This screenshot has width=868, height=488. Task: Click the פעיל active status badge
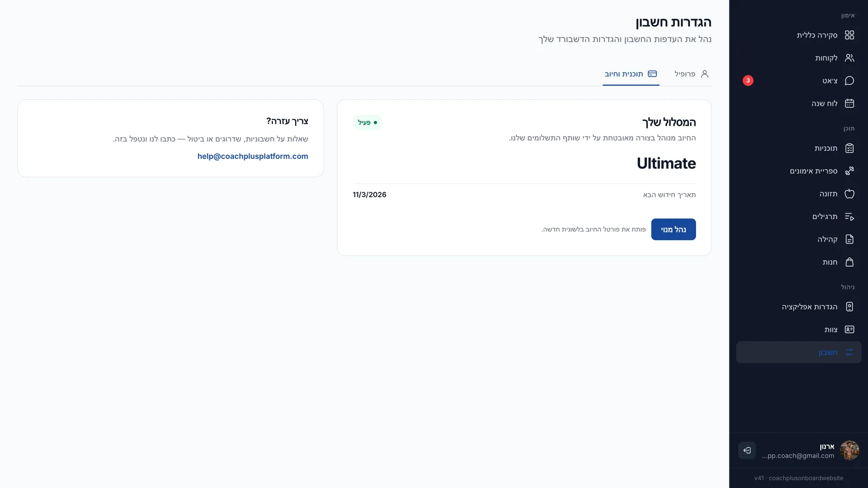pyautogui.click(x=368, y=123)
